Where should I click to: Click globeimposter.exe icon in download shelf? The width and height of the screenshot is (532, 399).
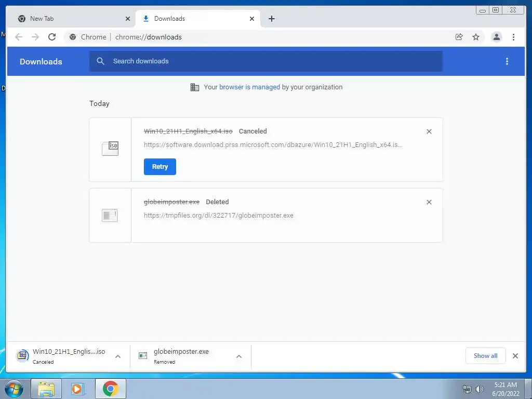[x=143, y=355]
